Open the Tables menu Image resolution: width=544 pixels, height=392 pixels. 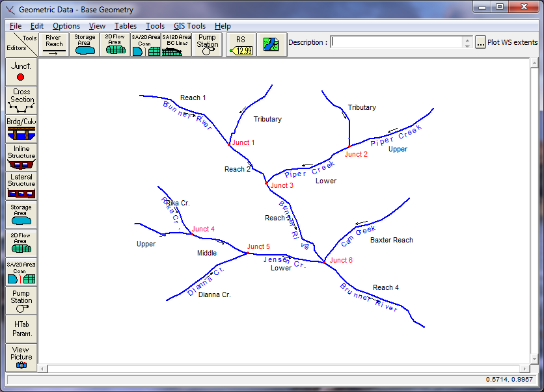pyautogui.click(x=125, y=26)
